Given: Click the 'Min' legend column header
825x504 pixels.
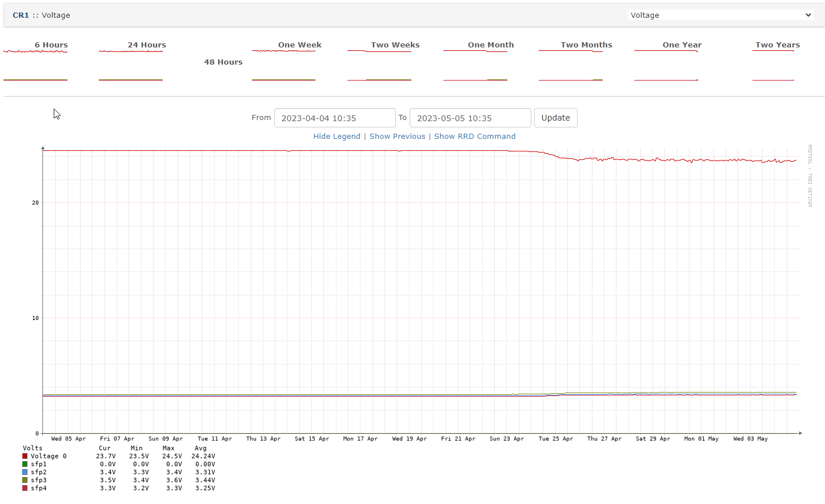Looking at the screenshot, I should pyautogui.click(x=137, y=448).
